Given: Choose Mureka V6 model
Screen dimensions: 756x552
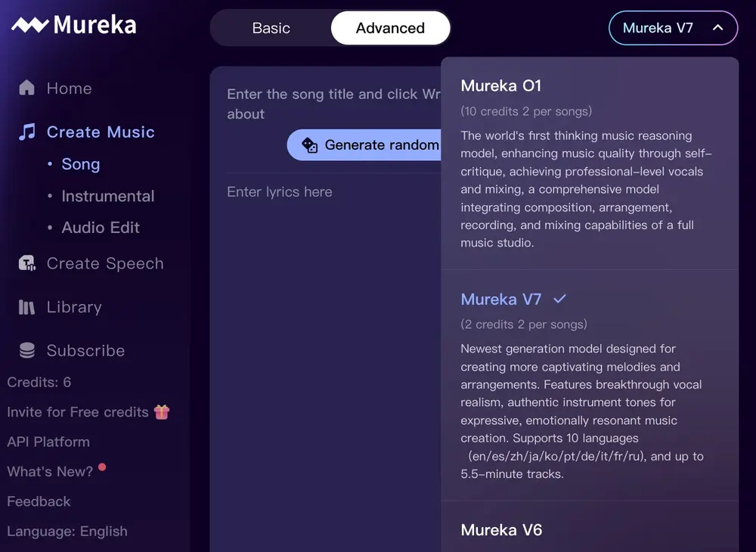Looking at the screenshot, I should [x=501, y=530].
